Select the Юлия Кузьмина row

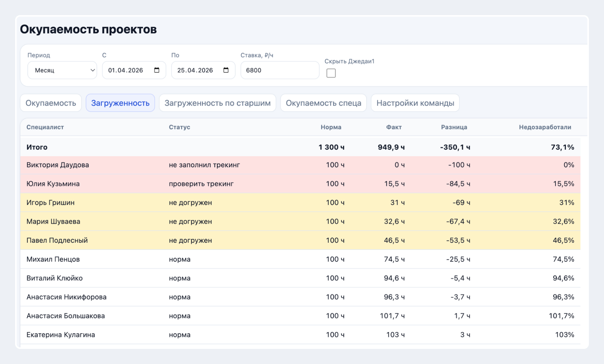(300, 184)
